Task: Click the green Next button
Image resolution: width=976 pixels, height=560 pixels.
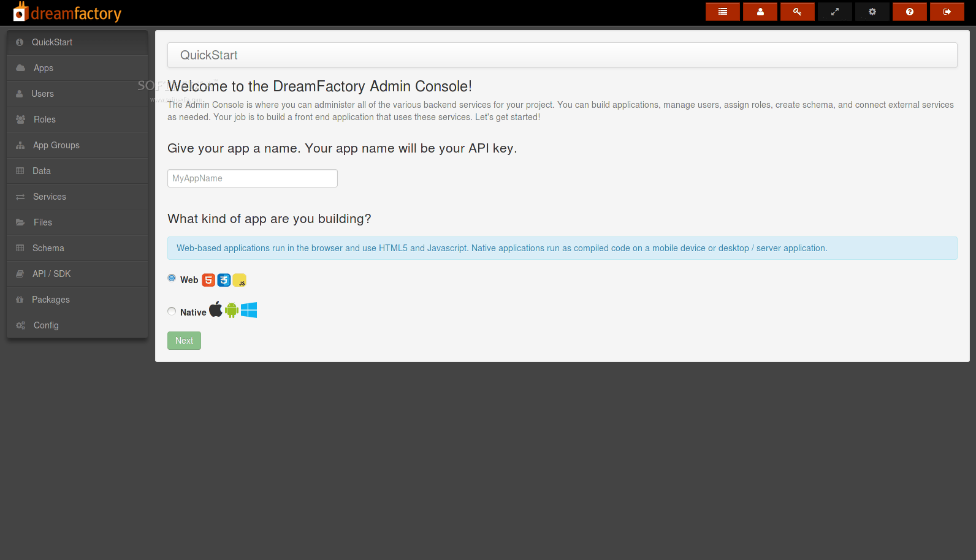Action: pos(184,341)
